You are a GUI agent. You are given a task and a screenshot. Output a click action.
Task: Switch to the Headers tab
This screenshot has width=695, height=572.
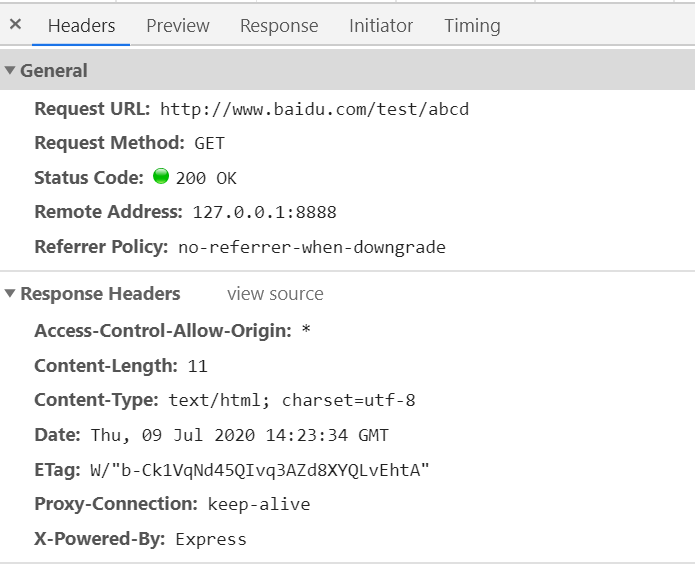point(81,26)
